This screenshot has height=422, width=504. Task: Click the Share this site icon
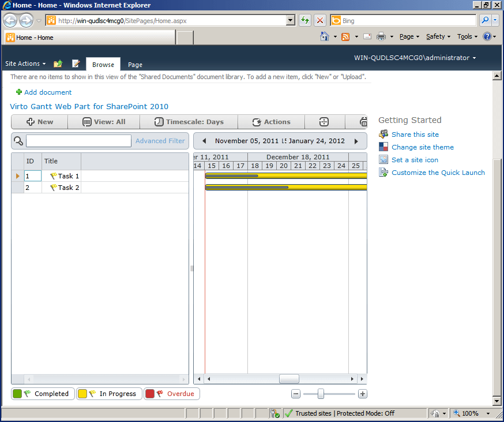click(383, 135)
